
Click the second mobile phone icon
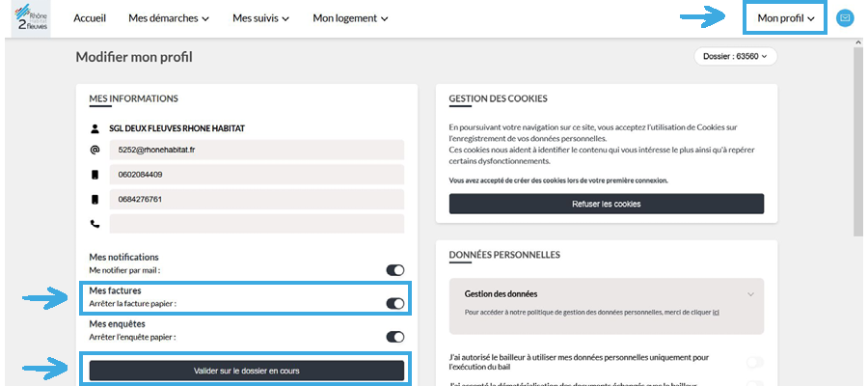click(95, 200)
